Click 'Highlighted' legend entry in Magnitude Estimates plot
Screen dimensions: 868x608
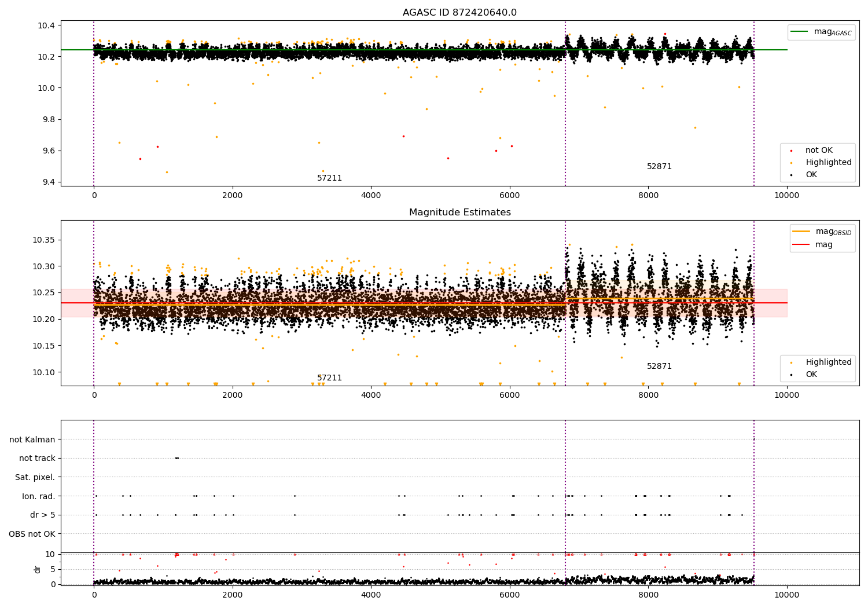click(x=829, y=362)
